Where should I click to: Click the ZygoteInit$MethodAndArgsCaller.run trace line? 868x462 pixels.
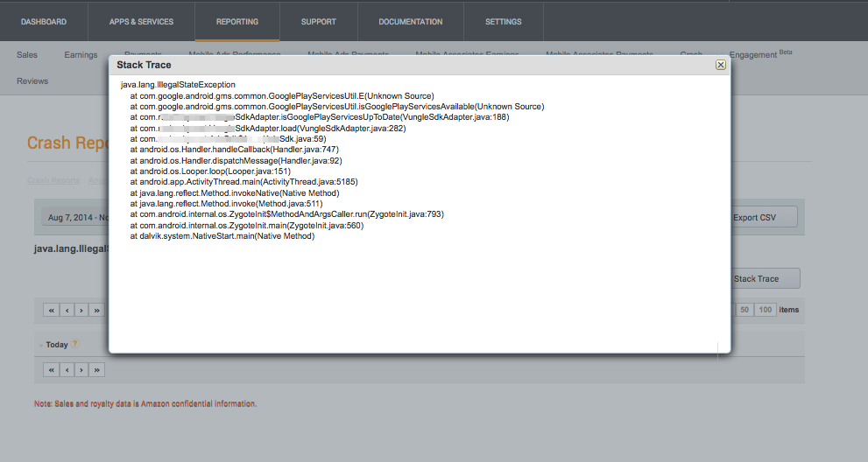286,214
